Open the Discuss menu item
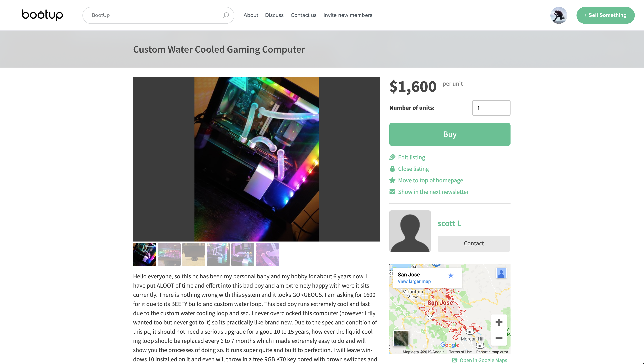The width and height of the screenshot is (644, 364). (x=274, y=15)
